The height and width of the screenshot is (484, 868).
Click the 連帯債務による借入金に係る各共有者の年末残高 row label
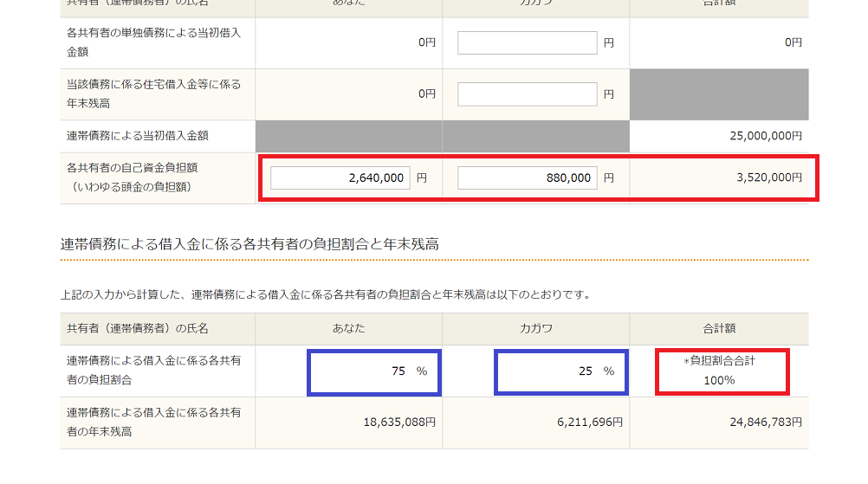point(154,423)
